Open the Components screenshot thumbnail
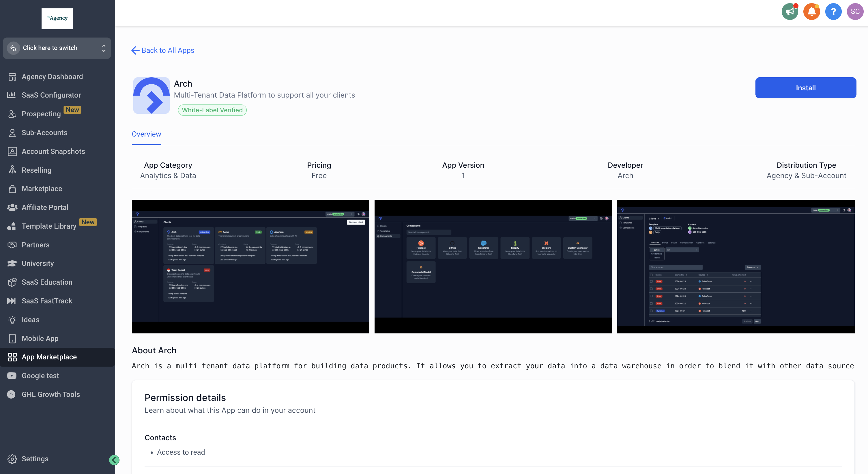868x474 pixels. pyautogui.click(x=493, y=266)
